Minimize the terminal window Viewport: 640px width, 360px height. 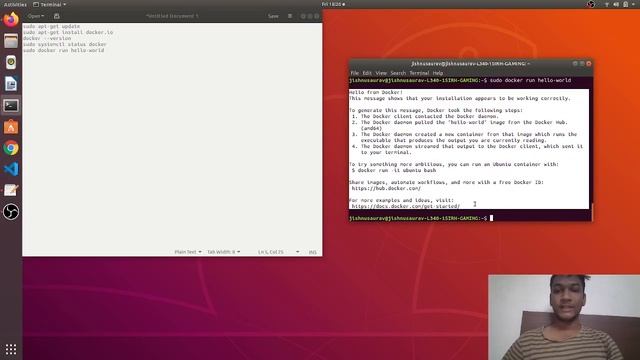click(x=575, y=64)
